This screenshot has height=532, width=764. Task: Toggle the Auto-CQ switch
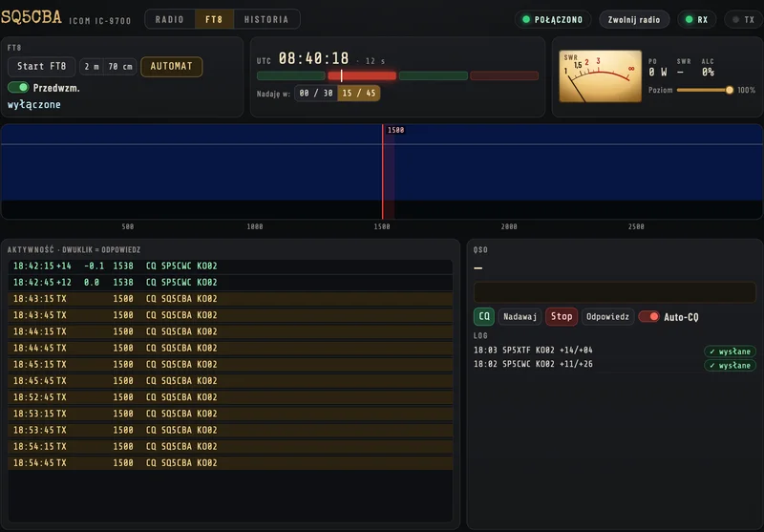pyautogui.click(x=649, y=317)
